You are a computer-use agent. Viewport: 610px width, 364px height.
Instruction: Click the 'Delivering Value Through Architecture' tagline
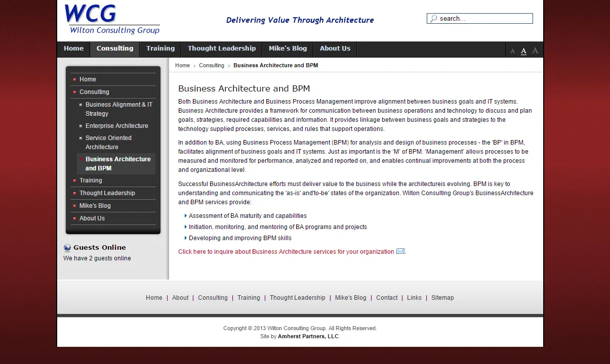point(300,20)
